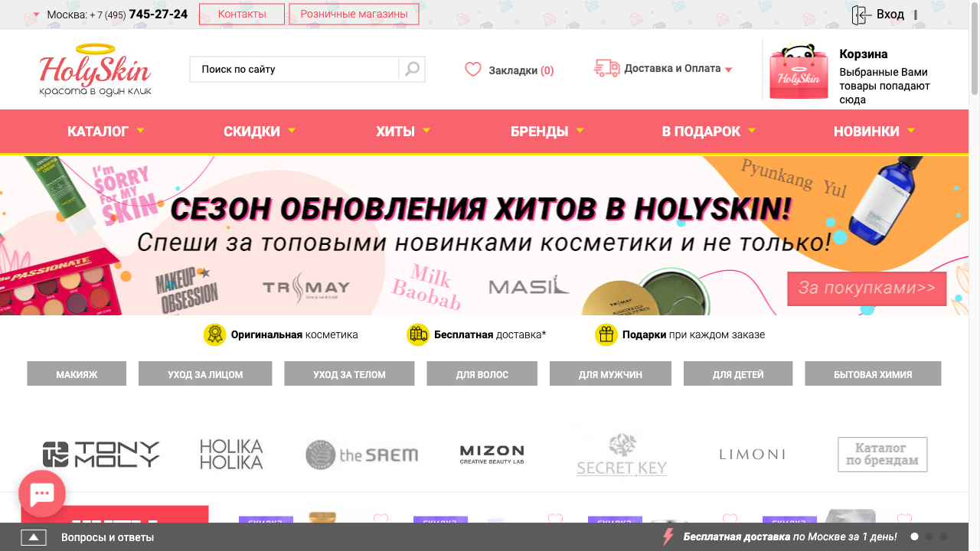Click the gift box yellow icon

(606, 334)
